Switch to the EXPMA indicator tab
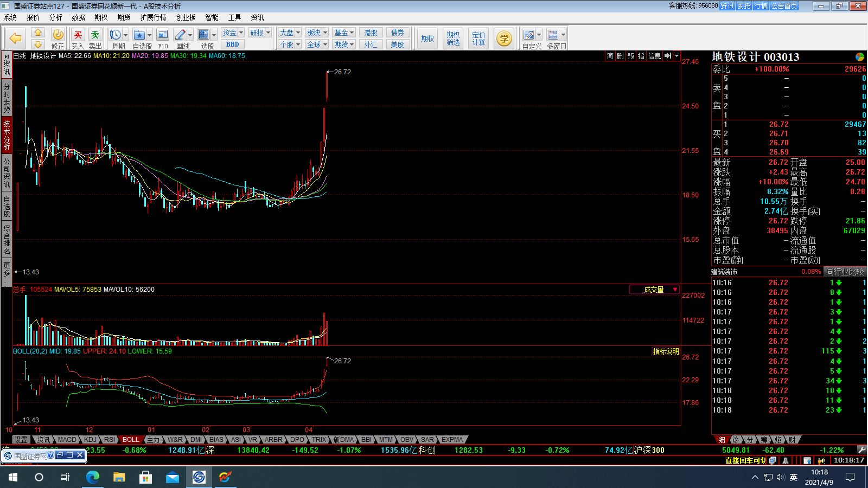The width and height of the screenshot is (868, 488). tap(452, 440)
